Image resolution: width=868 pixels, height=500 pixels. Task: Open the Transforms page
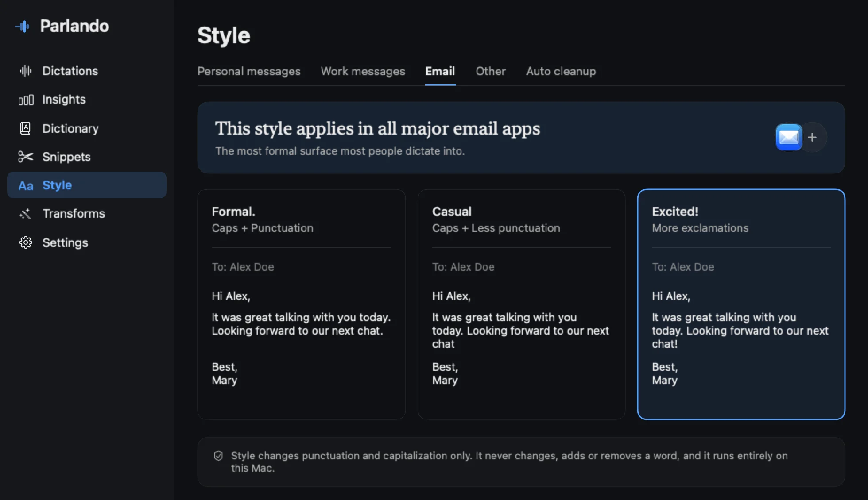(x=87, y=213)
